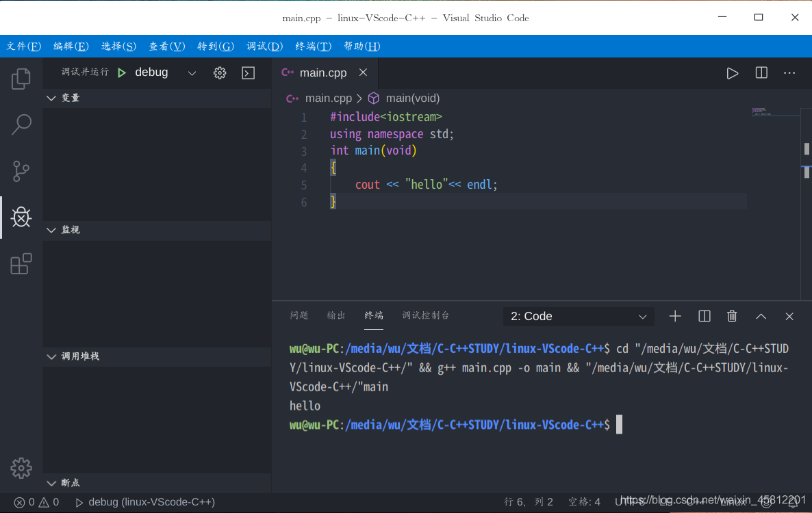Screen dimensions: 812x513
Task: Open the Search view in activity bar
Action: coord(21,124)
